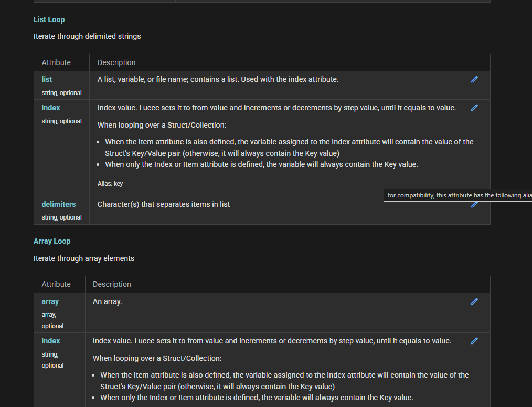The image size is (532, 407).
Task: Select the 'array' attribute link
Action: [50, 301]
